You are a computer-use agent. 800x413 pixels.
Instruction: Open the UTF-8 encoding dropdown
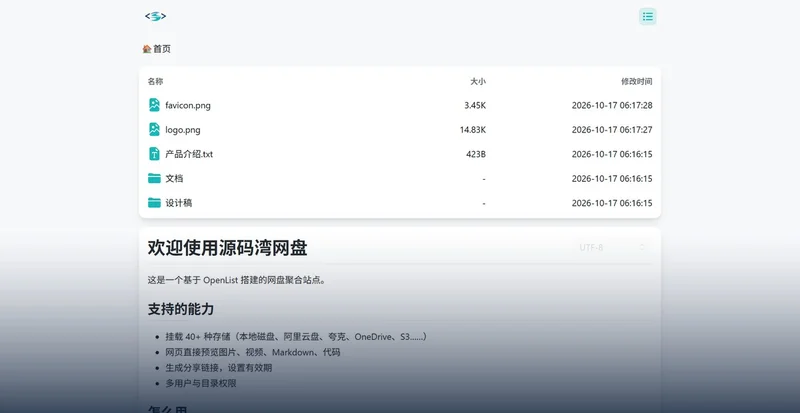point(612,248)
